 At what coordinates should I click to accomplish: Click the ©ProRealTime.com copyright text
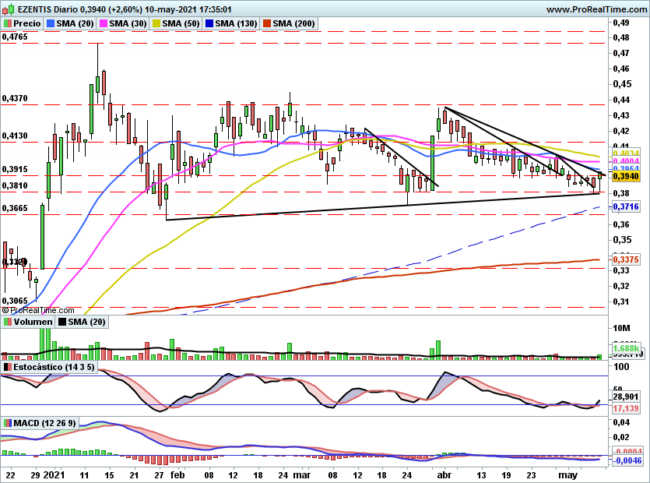(38, 310)
